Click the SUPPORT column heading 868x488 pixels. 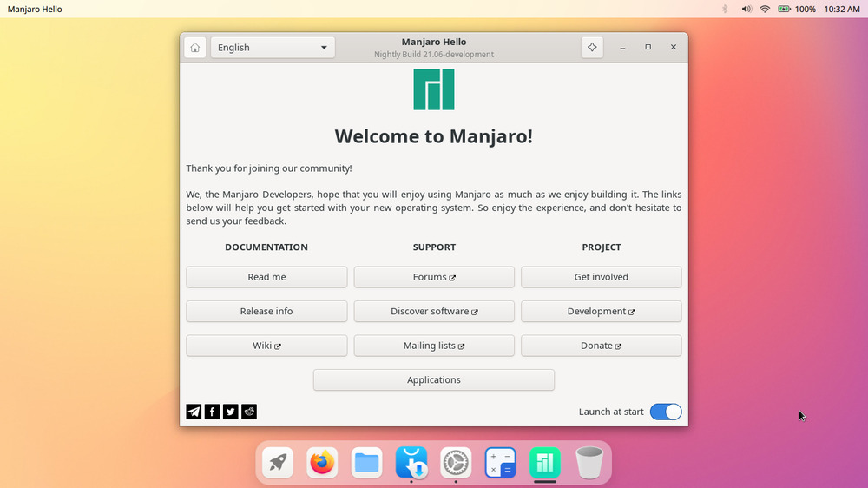point(434,247)
